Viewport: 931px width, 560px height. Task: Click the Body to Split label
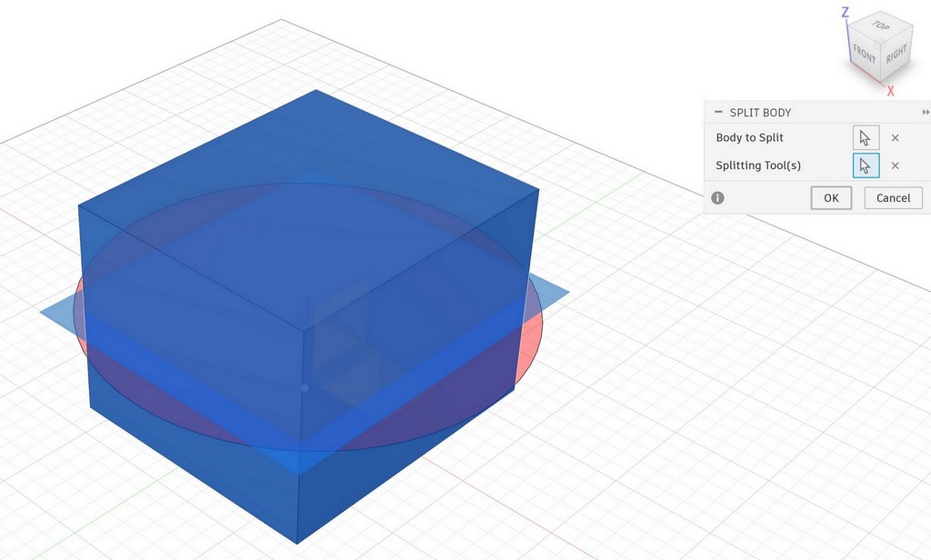pos(749,138)
